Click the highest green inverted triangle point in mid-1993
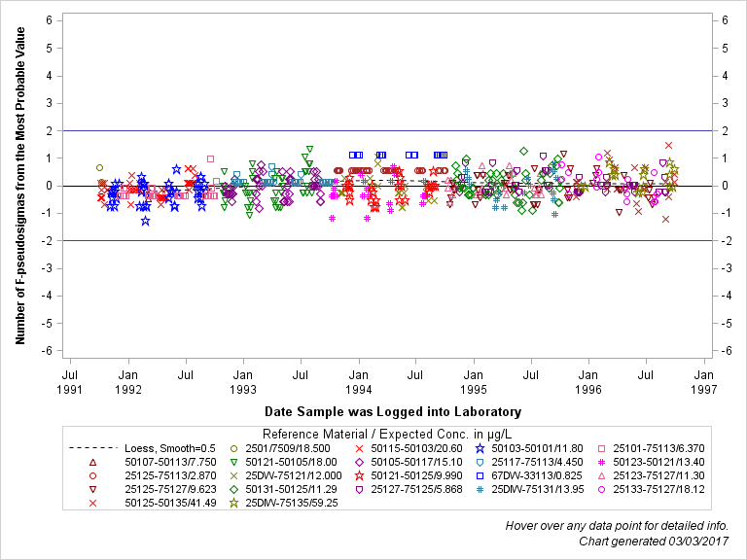Screen dimensions: 747x560 [x=309, y=150]
